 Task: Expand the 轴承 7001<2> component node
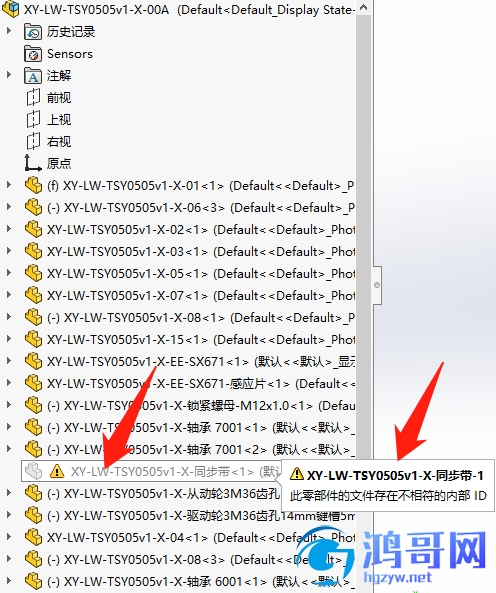tap(9, 449)
